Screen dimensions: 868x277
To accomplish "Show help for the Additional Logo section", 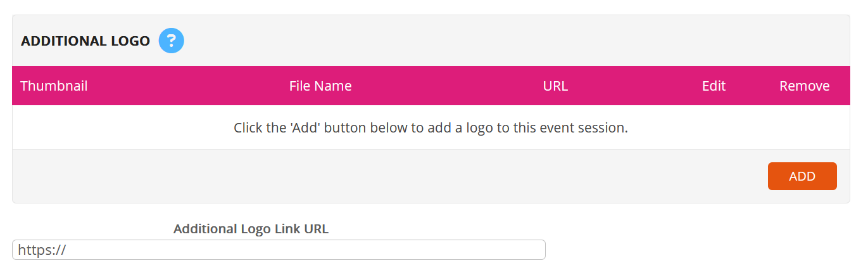I will (x=171, y=41).
